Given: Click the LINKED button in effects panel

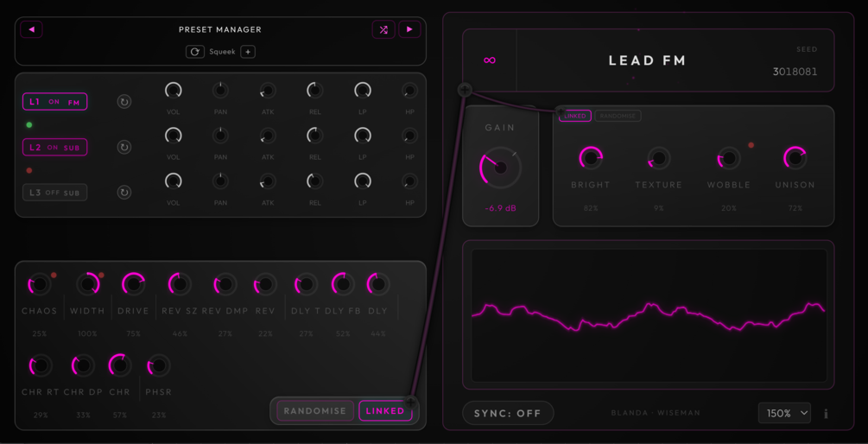Looking at the screenshot, I should point(385,411).
